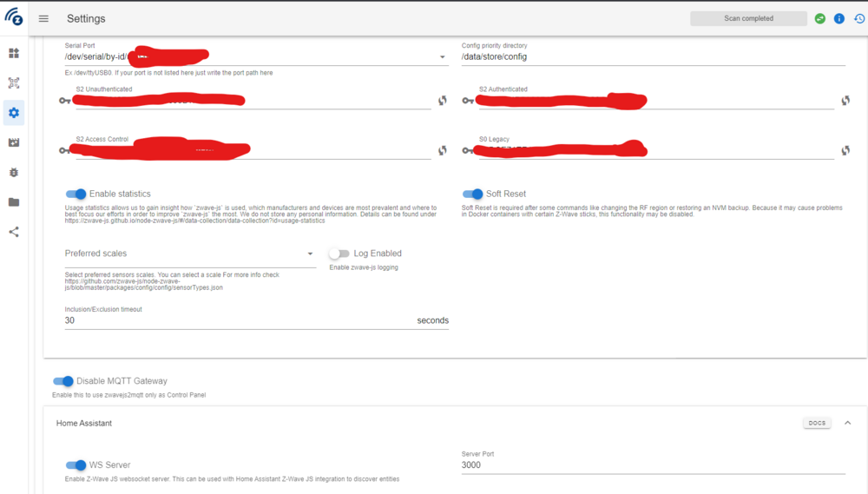Click the Server Port input field
Viewport: 868px width, 494px height.
click(653, 465)
